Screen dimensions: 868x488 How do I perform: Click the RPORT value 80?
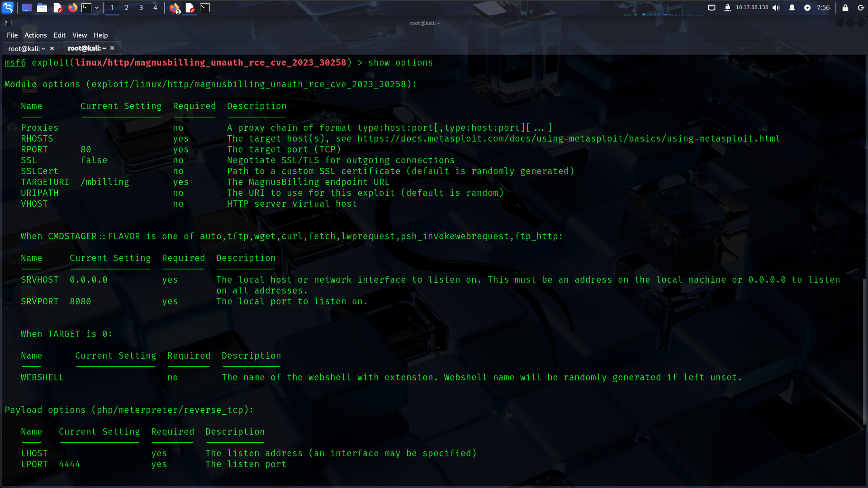point(86,150)
